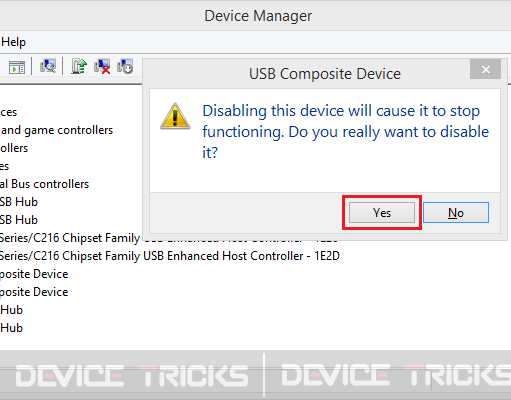This screenshot has width=511, height=400.
Task: Open the Help menu
Action: click(x=13, y=42)
